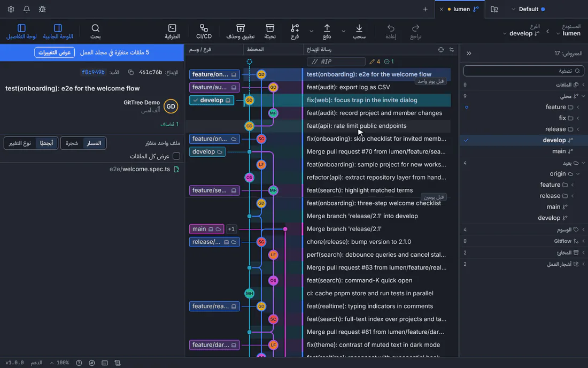
Task: Toggle the لوحة التفاصيل details panel
Action: tap(21, 32)
